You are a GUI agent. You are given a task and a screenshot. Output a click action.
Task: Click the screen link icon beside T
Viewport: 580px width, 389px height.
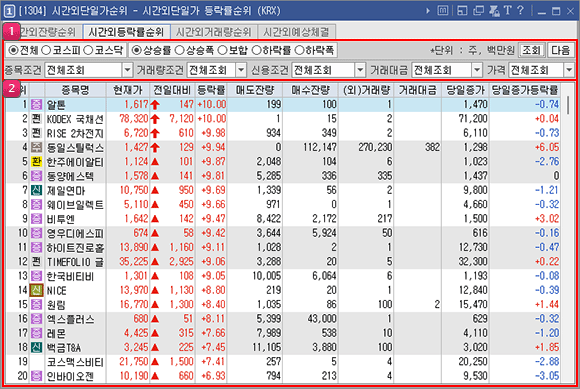coord(494,11)
